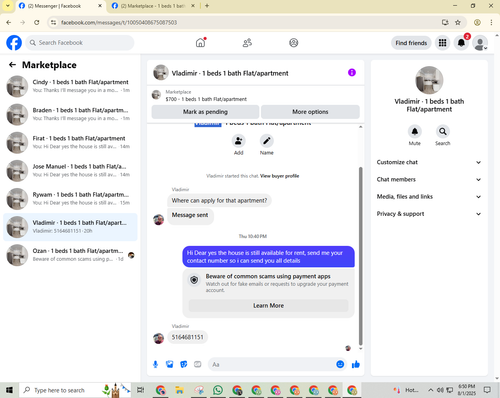The image size is (500, 398).
Task: Open emoji picker in message box
Action: click(x=340, y=364)
